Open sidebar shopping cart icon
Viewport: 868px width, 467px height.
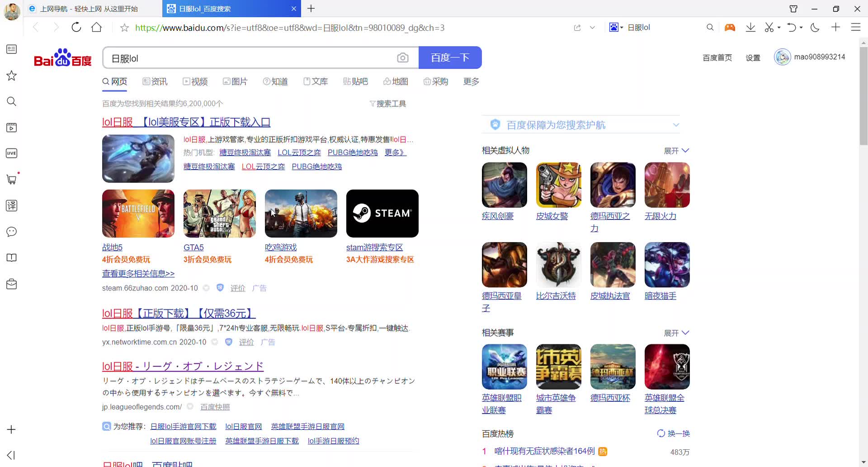tap(12, 179)
